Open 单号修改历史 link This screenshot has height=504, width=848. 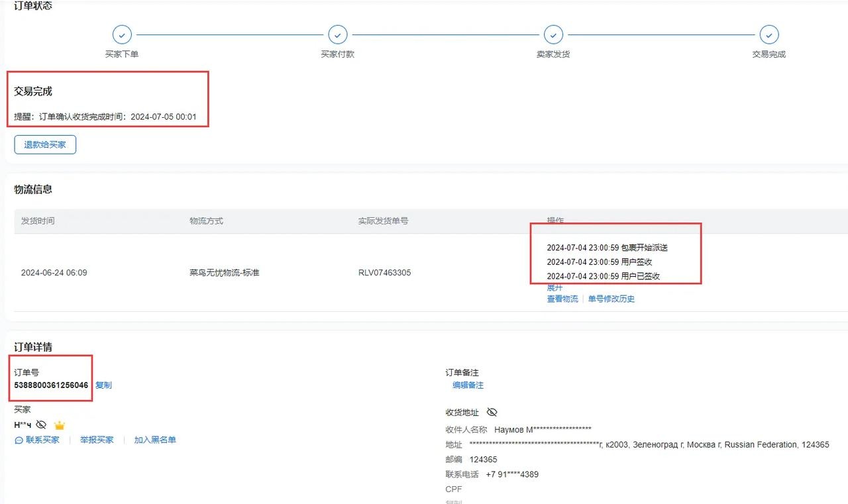coord(611,299)
